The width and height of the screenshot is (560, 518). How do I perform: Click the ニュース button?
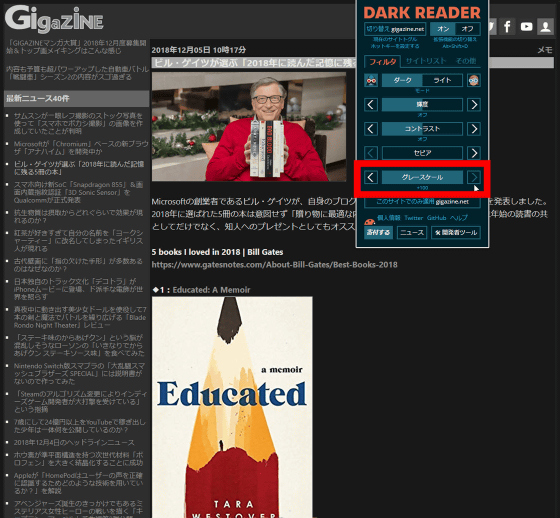(x=412, y=233)
